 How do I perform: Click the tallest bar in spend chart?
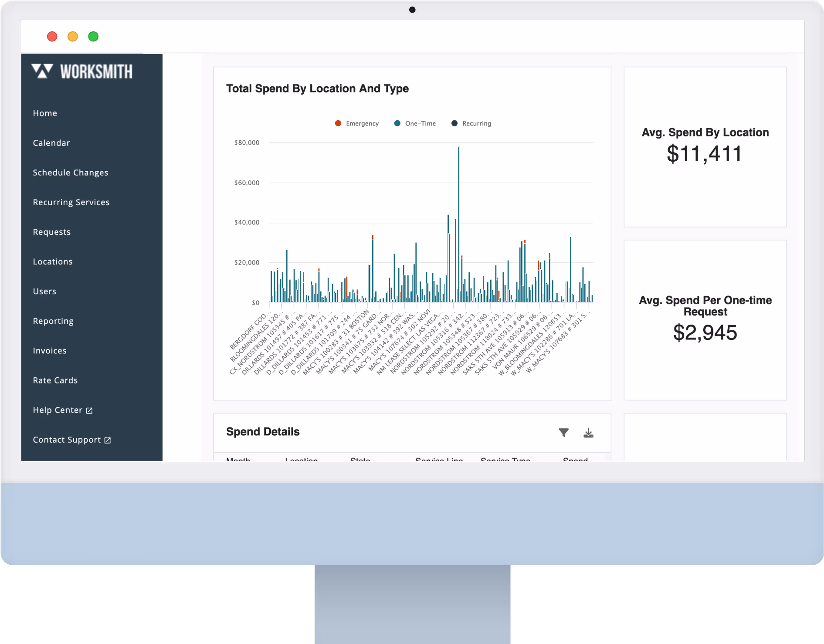tap(458, 224)
